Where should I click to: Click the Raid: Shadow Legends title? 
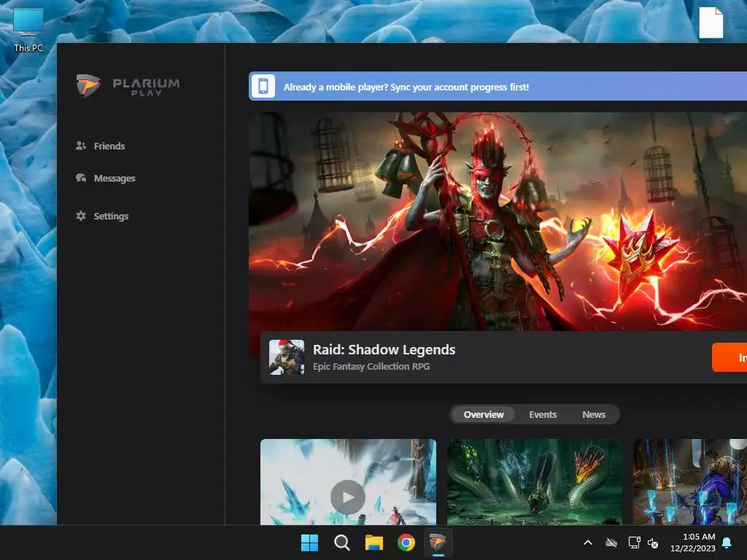pyautogui.click(x=384, y=349)
